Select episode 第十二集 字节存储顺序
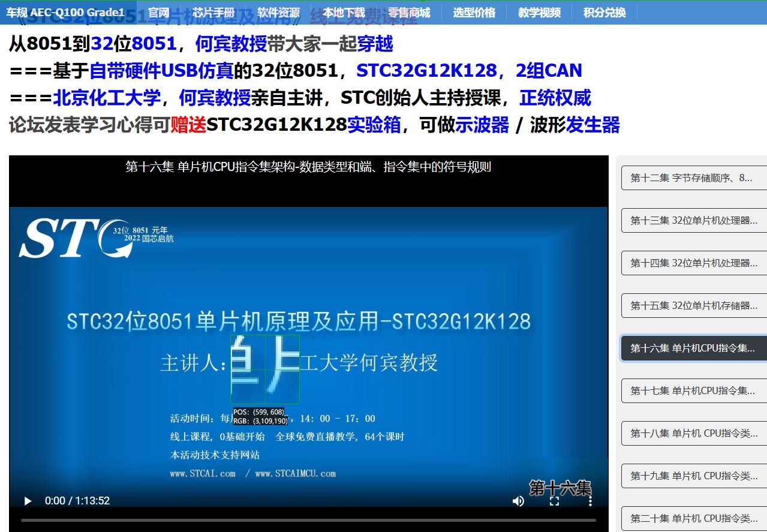Screen dimensions: 767x532 [694, 178]
